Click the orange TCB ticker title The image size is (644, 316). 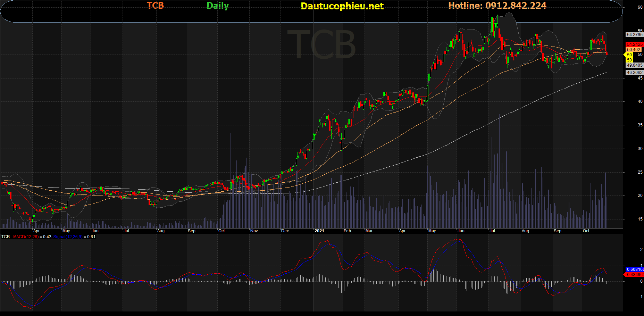point(155,6)
